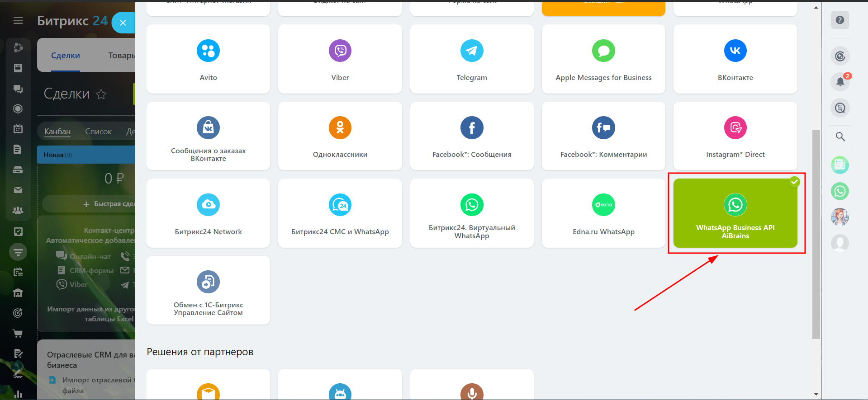Click the panel's vertical scrollbar thumb

(x=816, y=234)
